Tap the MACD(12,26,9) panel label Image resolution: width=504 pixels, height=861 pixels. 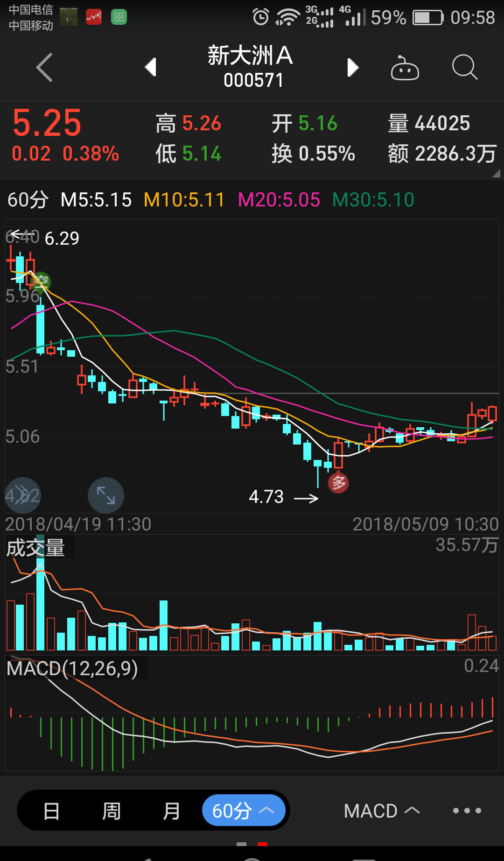click(x=72, y=668)
